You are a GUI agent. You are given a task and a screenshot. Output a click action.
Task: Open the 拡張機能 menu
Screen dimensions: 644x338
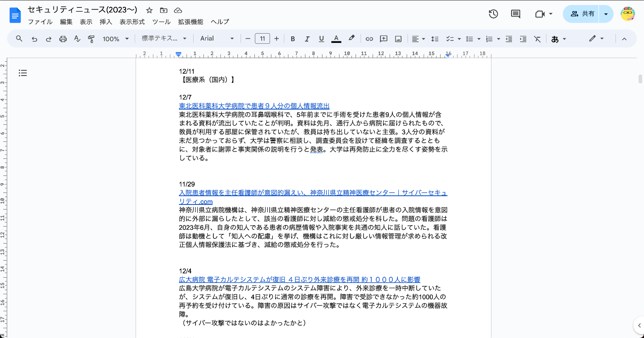coord(190,22)
